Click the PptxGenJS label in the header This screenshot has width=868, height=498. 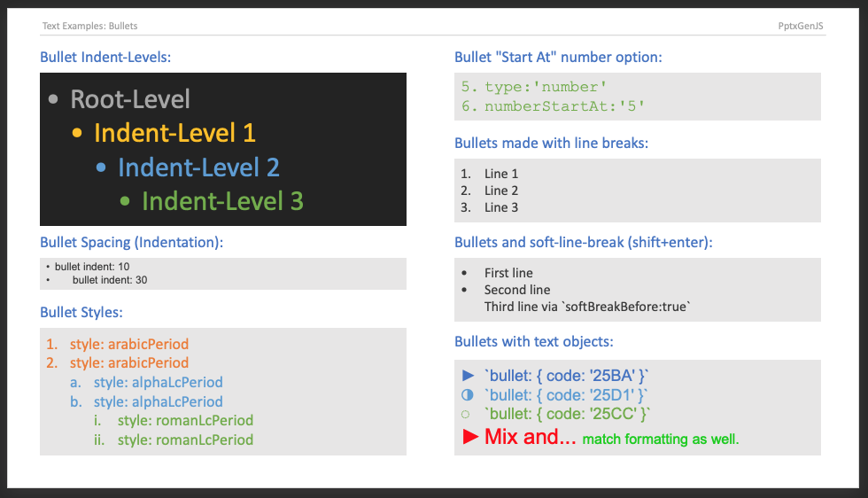coord(801,26)
